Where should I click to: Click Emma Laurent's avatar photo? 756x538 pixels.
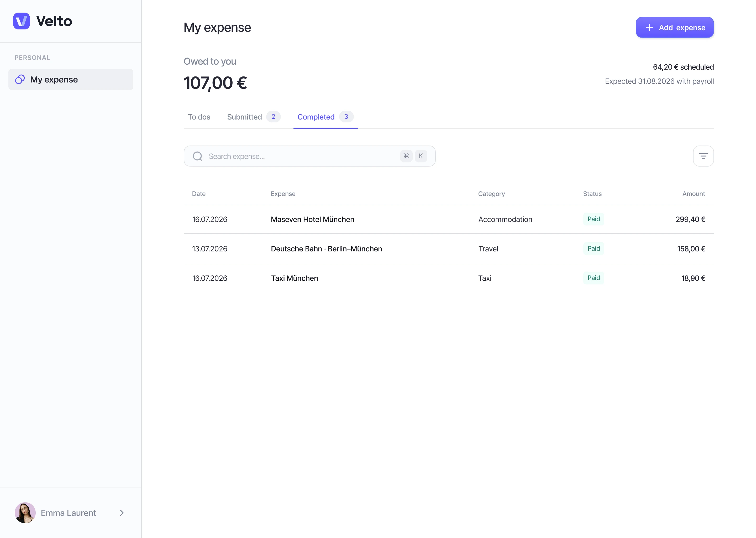pyautogui.click(x=25, y=513)
